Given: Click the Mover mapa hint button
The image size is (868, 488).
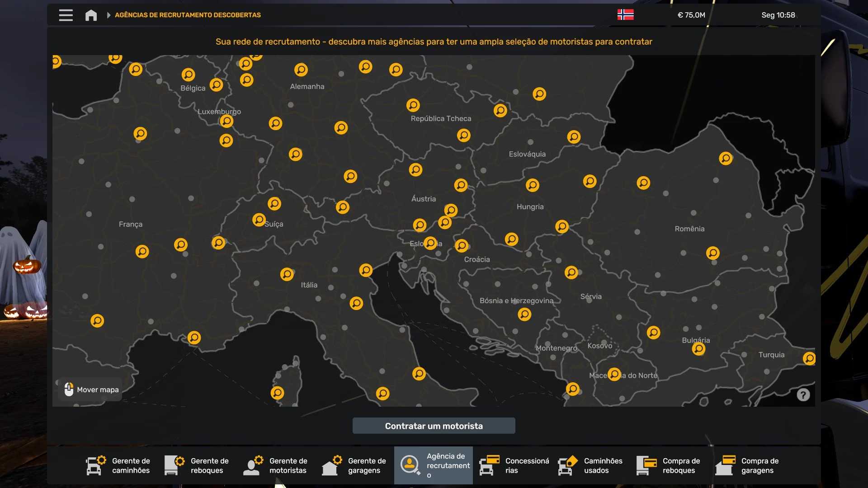Looking at the screenshot, I should pos(90,389).
